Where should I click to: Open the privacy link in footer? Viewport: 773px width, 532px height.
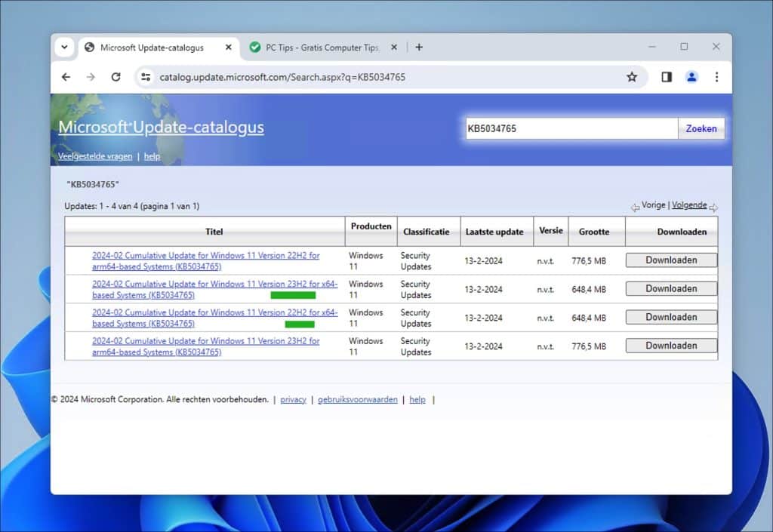(x=294, y=399)
